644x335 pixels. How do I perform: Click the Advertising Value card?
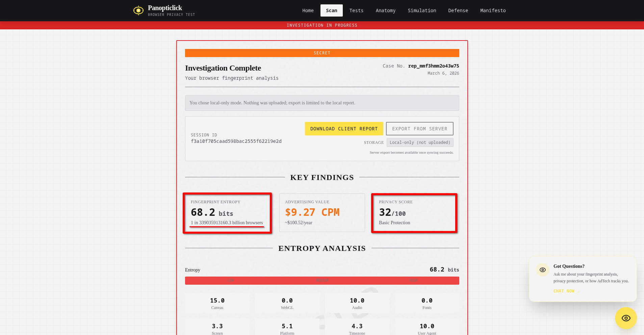322,213
